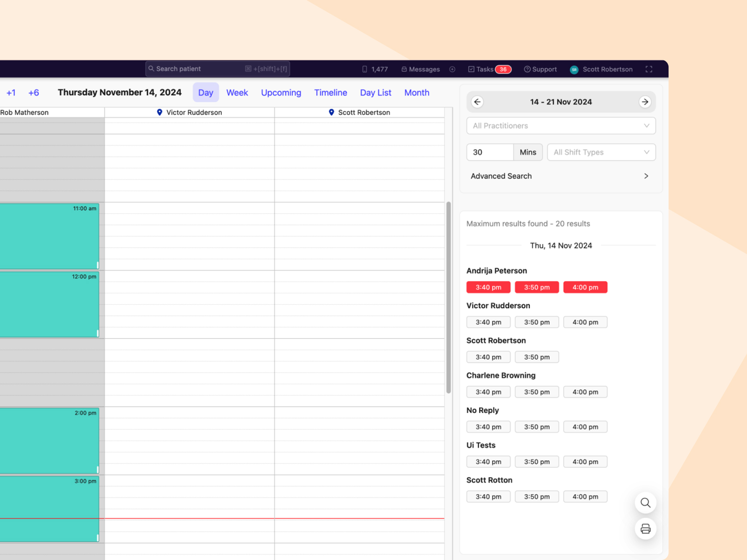Select Scott Rotton 3:50 pm slot
747x560 pixels.
tap(537, 497)
